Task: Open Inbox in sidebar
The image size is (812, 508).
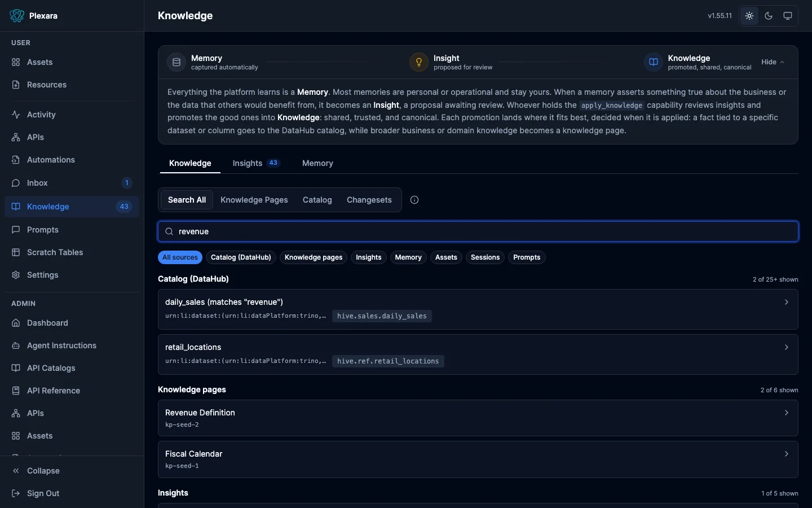Action: [72, 183]
